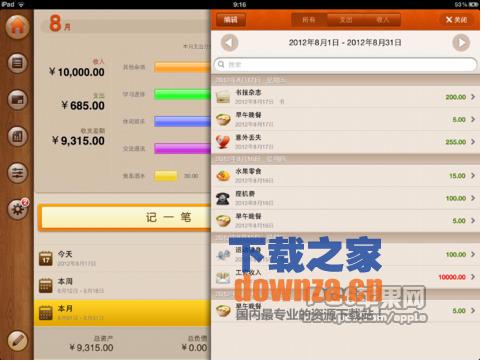Tap the income amount ¥10,000.00
Image resolution: width=481 pixels, height=361 pixels.
click(77, 72)
